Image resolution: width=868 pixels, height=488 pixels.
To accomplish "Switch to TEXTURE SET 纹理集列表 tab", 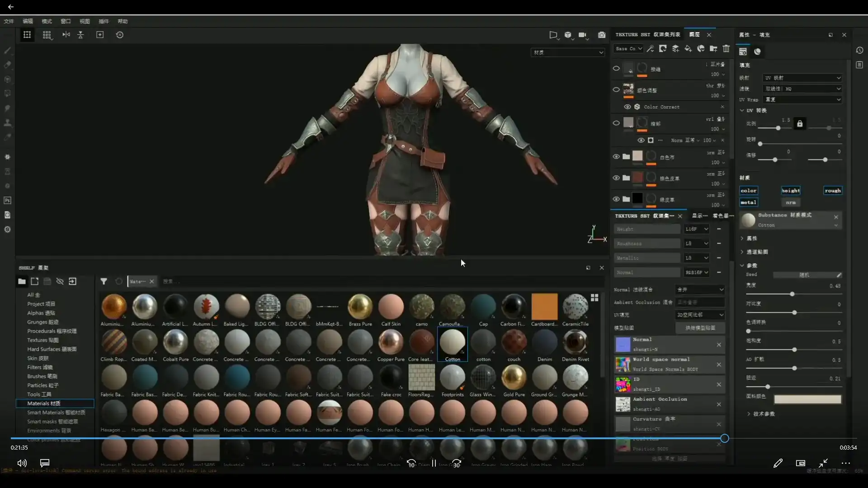I will [x=647, y=35].
